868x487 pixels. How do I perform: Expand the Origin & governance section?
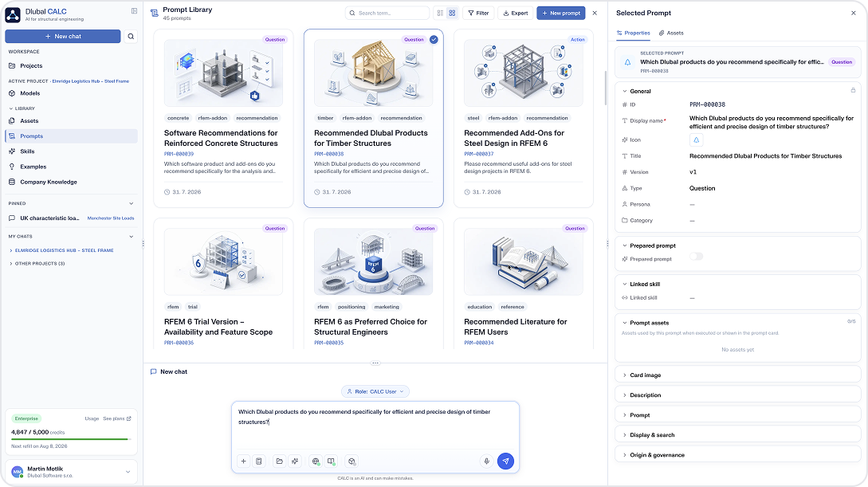click(x=738, y=455)
